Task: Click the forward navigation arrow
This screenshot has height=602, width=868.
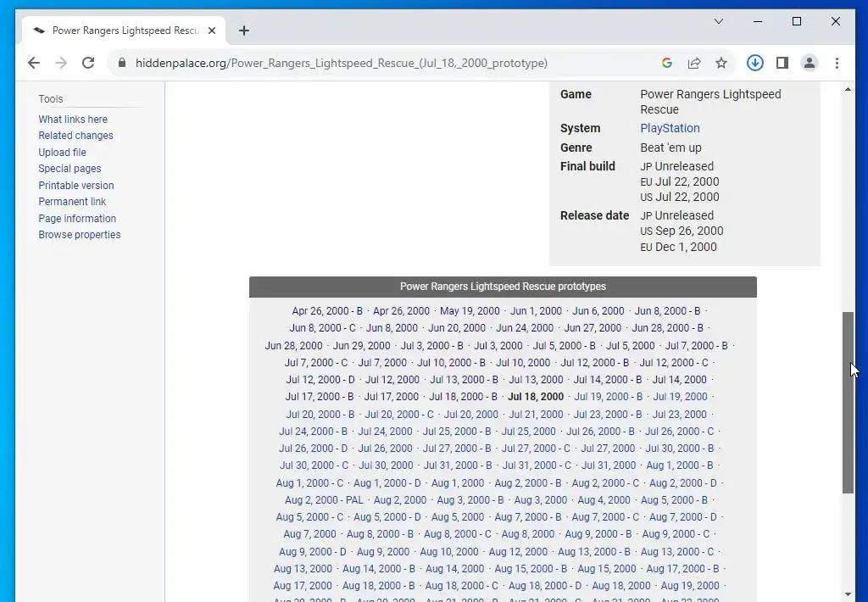Action: pos(61,63)
